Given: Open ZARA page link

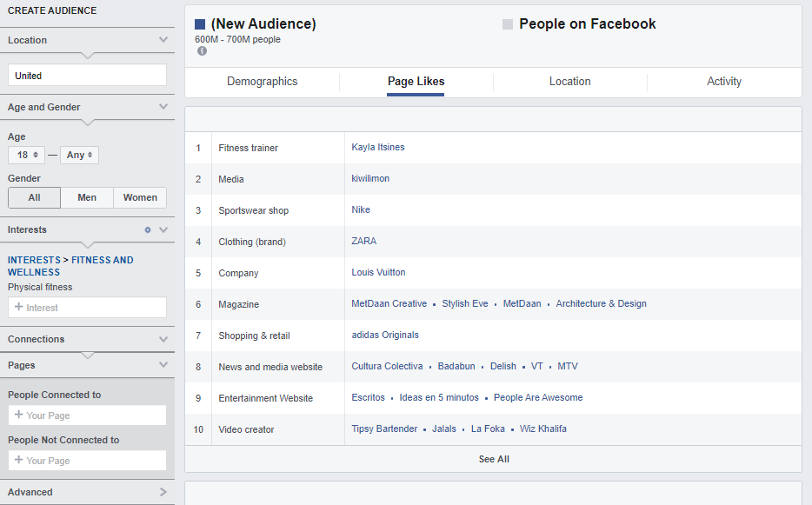Looking at the screenshot, I should pos(364,241).
